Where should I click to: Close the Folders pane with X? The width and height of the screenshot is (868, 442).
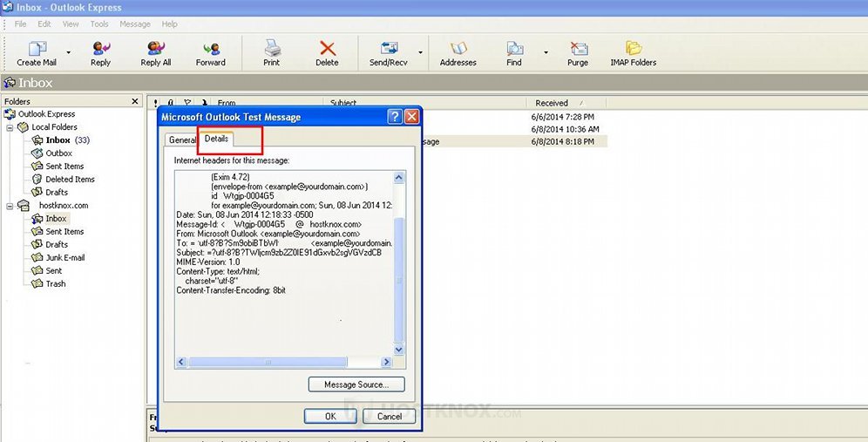click(x=135, y=101)
